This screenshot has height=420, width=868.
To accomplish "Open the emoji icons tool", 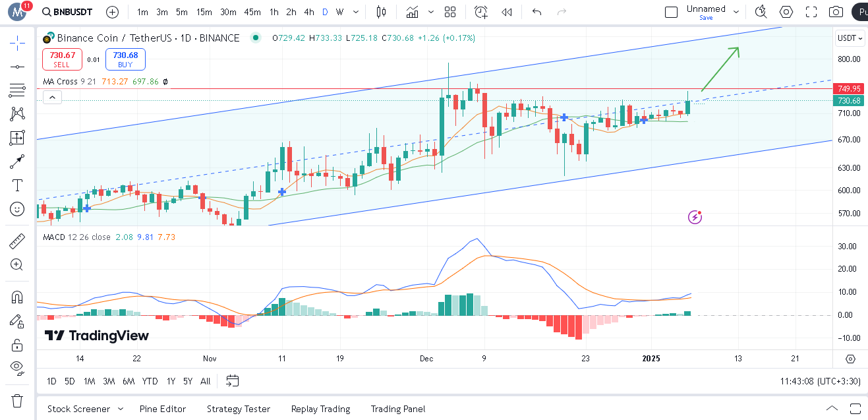I will click(17, 209).
